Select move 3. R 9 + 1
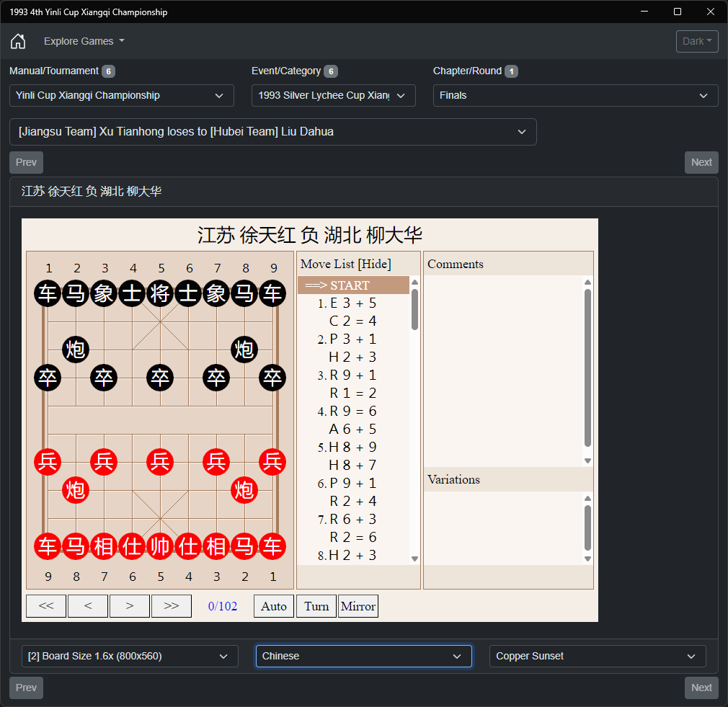The height and width of the screenshot is (707, 728). coord(353,375)
